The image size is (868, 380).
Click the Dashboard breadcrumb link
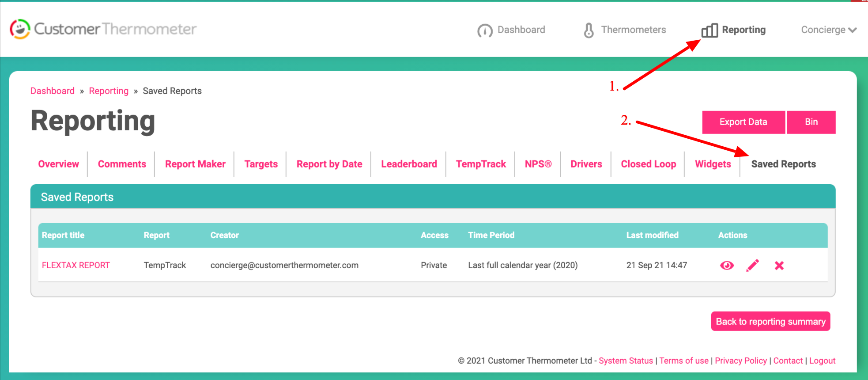point(53,91)
